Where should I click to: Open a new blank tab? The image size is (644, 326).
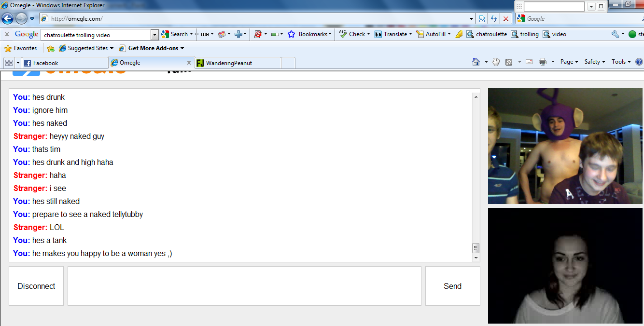pyautogui.click(x=288, y=63)
